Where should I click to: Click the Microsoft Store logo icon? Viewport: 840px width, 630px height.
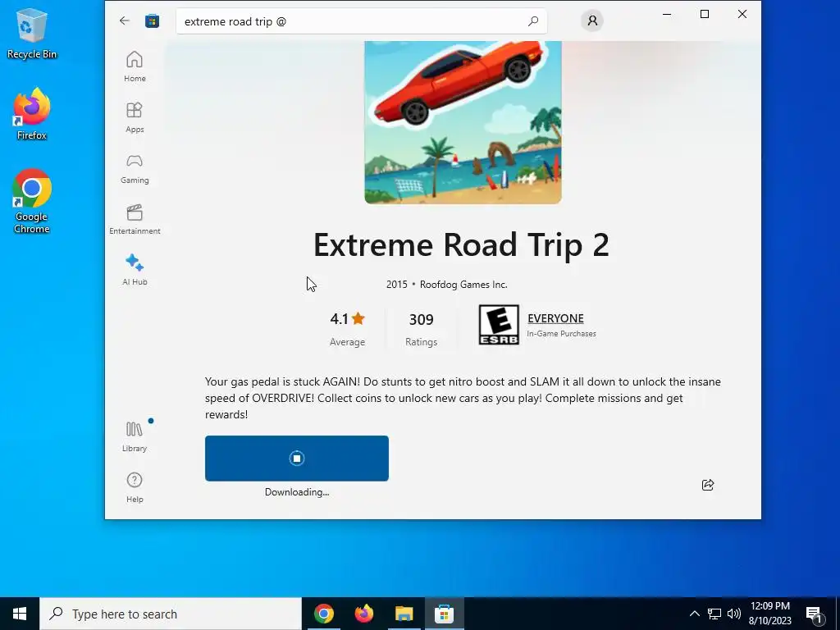point(152,21)
